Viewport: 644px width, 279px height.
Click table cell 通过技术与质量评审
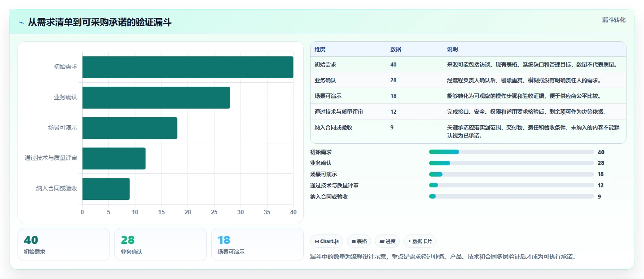[339, 112]
